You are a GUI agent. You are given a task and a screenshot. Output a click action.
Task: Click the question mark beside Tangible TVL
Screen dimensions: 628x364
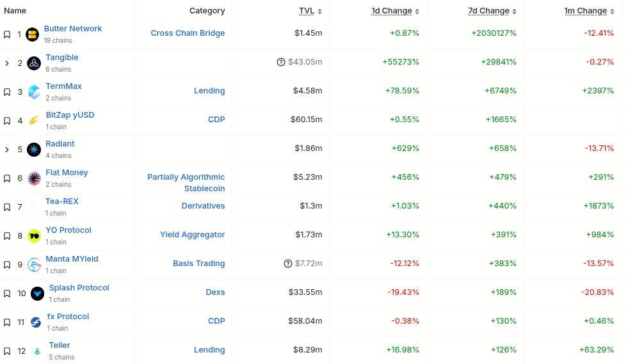(x=280, y=62)
